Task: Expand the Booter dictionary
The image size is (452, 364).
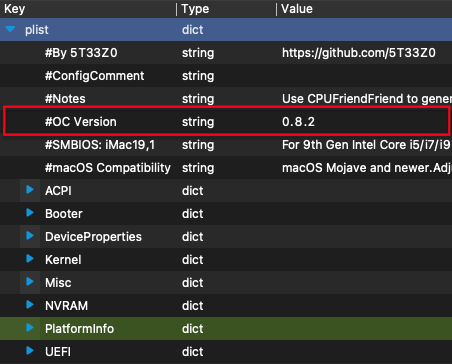Action: pos(30,213)
